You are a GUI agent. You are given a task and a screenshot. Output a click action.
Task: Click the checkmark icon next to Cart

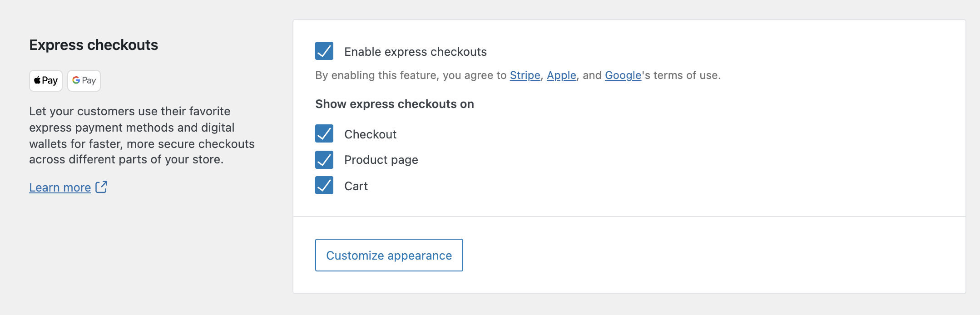tap(324, 186)
